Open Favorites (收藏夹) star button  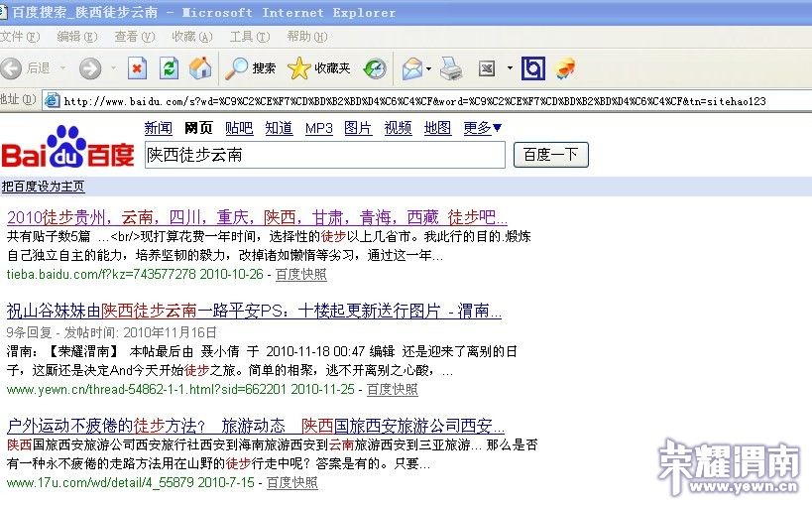(x=319, y=68)
